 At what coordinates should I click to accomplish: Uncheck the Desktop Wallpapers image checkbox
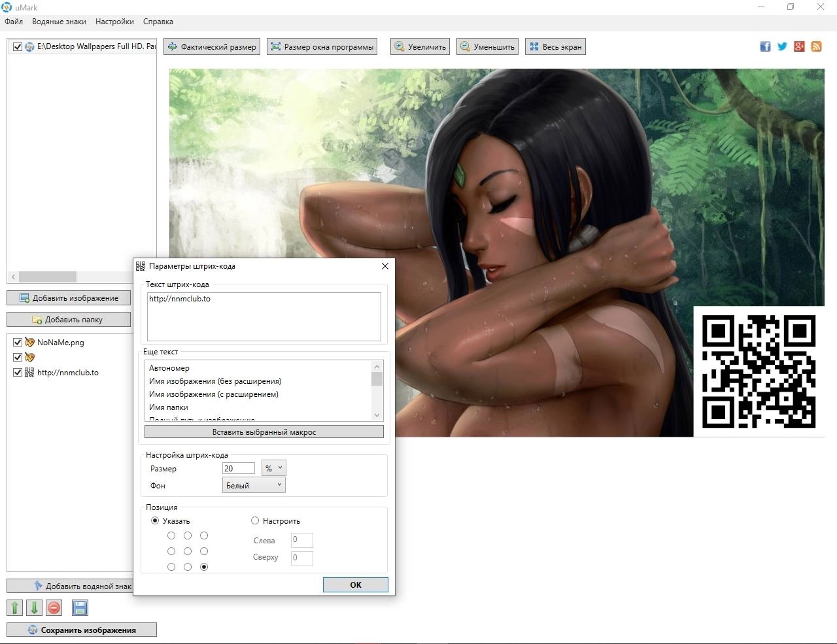tap(18, 46)
